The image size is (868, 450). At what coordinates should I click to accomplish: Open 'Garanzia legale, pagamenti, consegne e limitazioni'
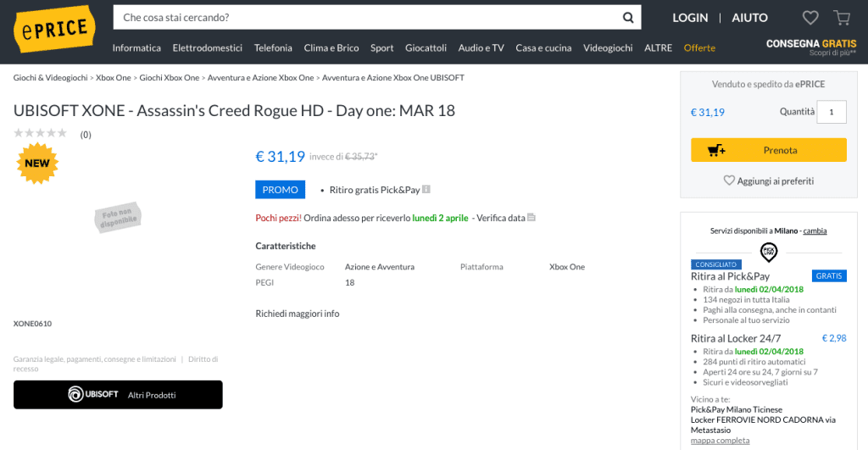tap(95, 359)
